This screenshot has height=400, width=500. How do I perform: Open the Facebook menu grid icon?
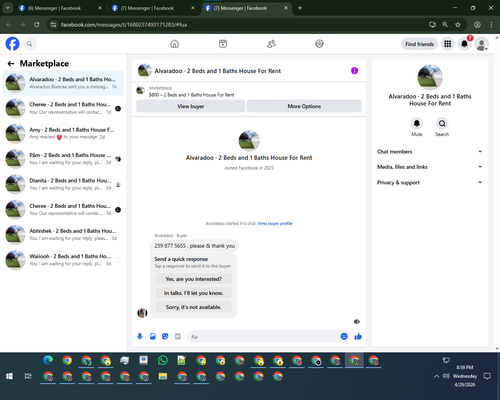tap(448, 44)
